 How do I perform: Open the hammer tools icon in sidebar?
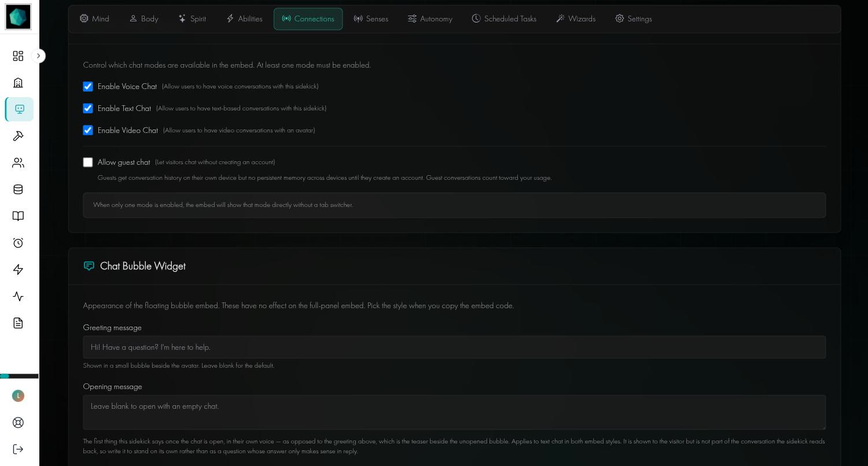[x=18, y=136]
